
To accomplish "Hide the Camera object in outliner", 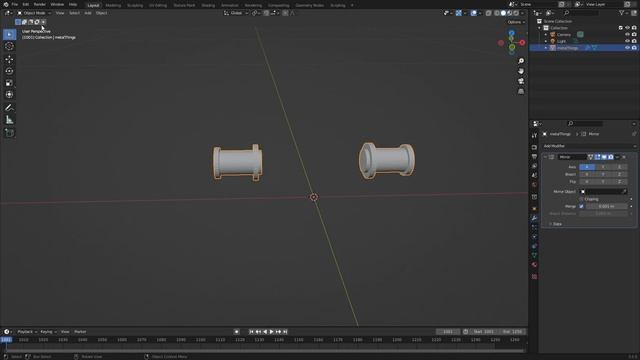I will [x=627, y=35].
